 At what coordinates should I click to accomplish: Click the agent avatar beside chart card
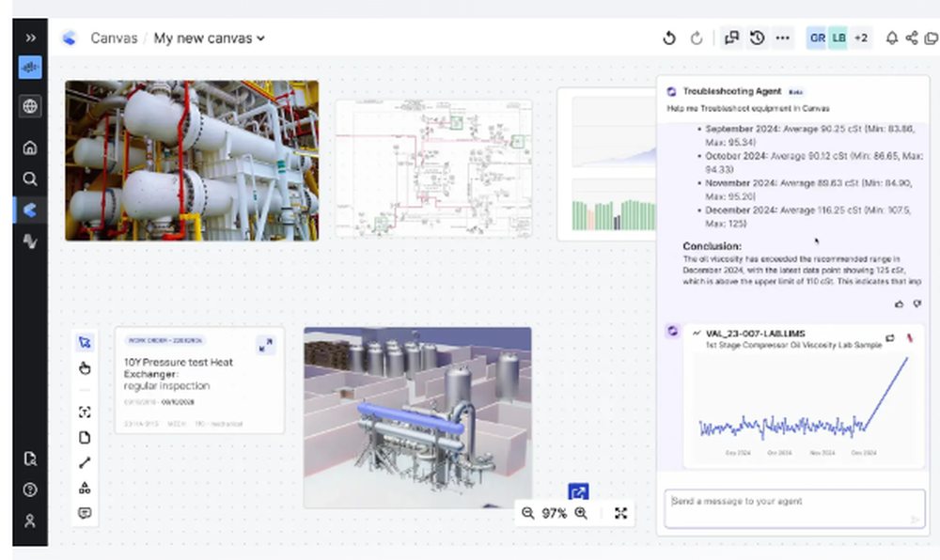click(x=673, y=332)
